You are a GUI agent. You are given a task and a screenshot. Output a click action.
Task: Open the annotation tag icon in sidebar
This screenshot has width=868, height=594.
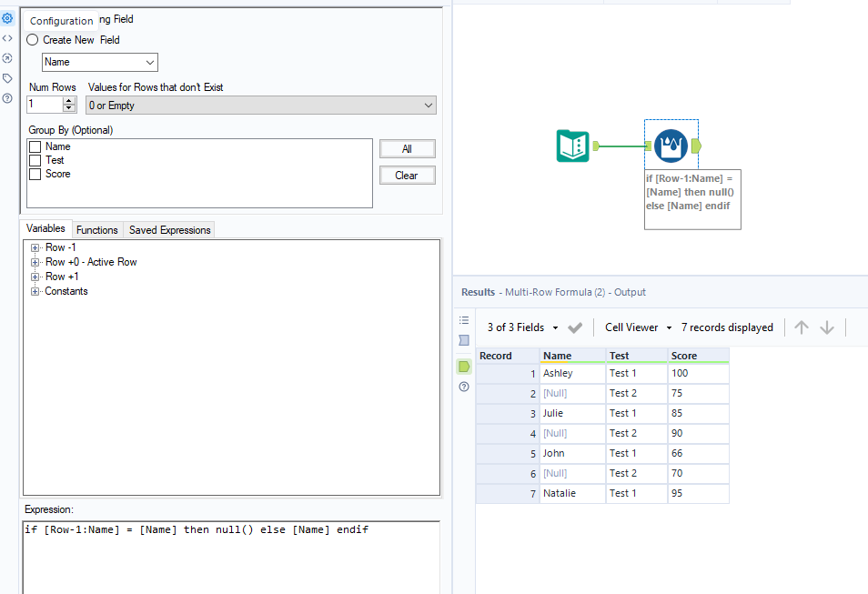(x=8, y=78)
